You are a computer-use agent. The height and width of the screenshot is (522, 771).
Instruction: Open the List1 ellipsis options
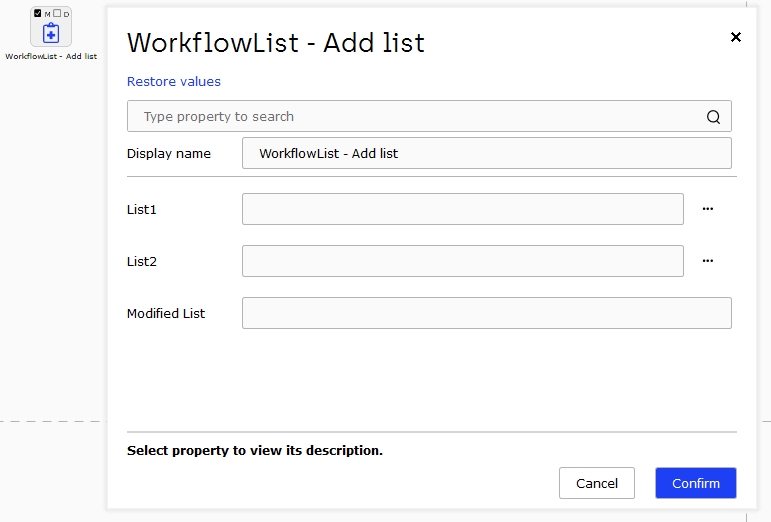pos(708,209)
